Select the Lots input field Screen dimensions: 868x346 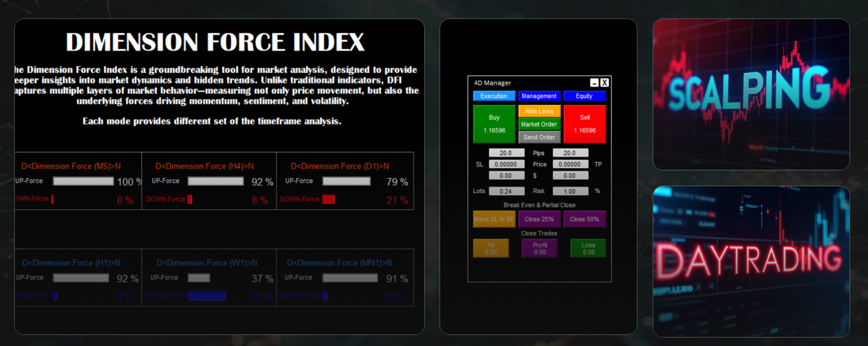[506, 191]
